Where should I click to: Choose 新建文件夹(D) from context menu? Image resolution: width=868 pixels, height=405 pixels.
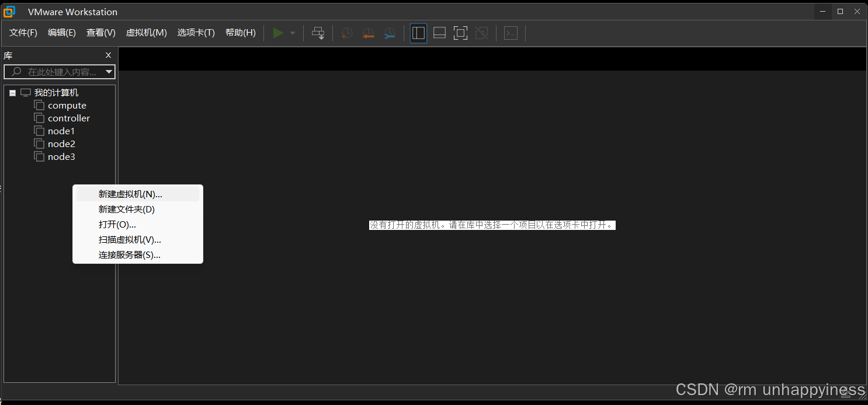point(138,210)
